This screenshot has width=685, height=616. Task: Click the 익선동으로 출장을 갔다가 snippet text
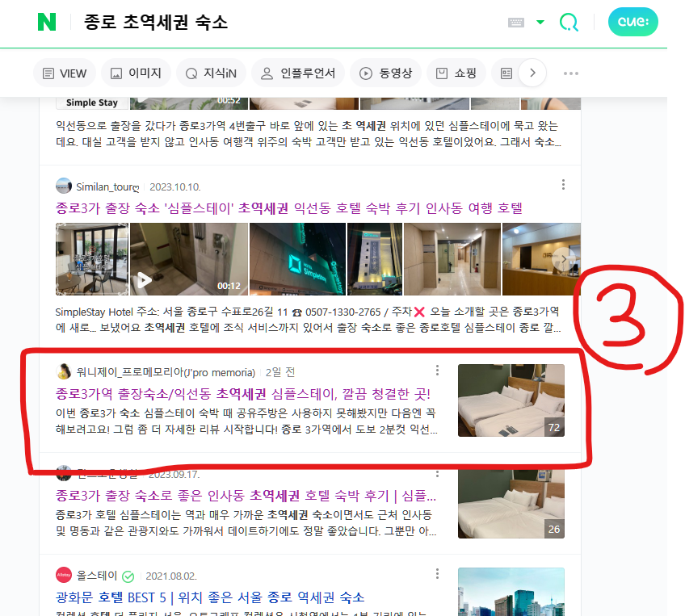pyautogui.click(x=308, y=133)
